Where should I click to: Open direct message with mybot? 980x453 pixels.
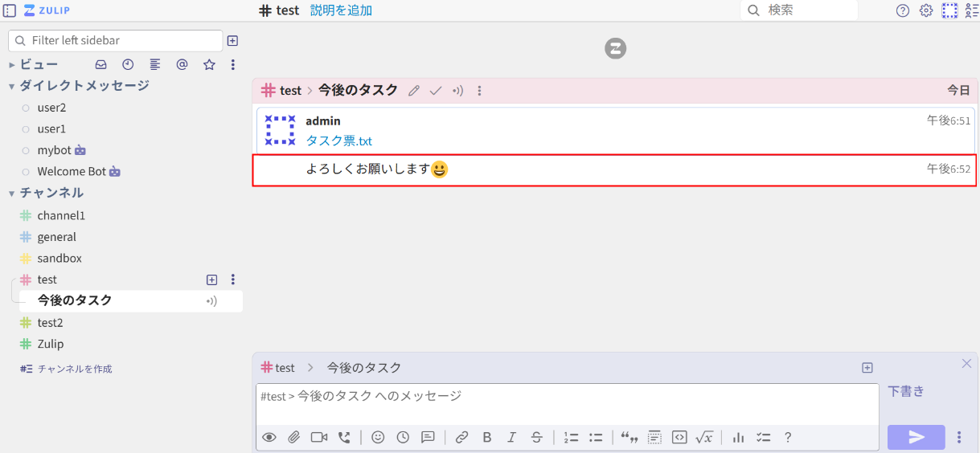[55, 150]
